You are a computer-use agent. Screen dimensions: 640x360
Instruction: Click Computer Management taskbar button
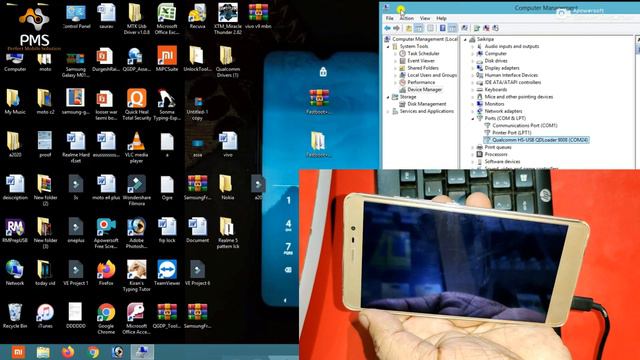tap(142, 352)
